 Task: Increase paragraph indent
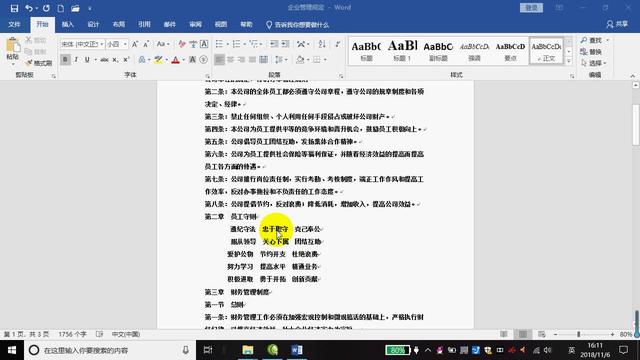pyautogui.click(x=285, y=44)
